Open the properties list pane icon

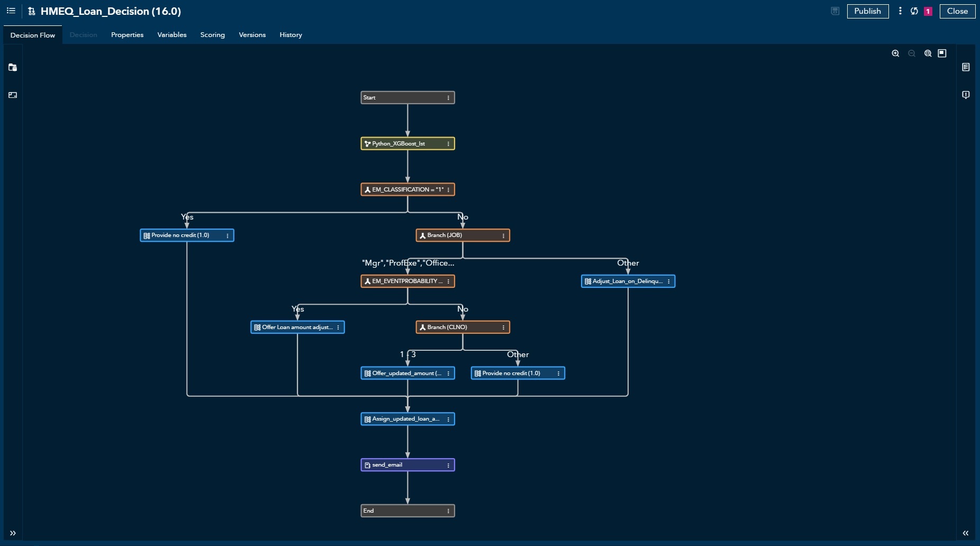tap(966, 67)
